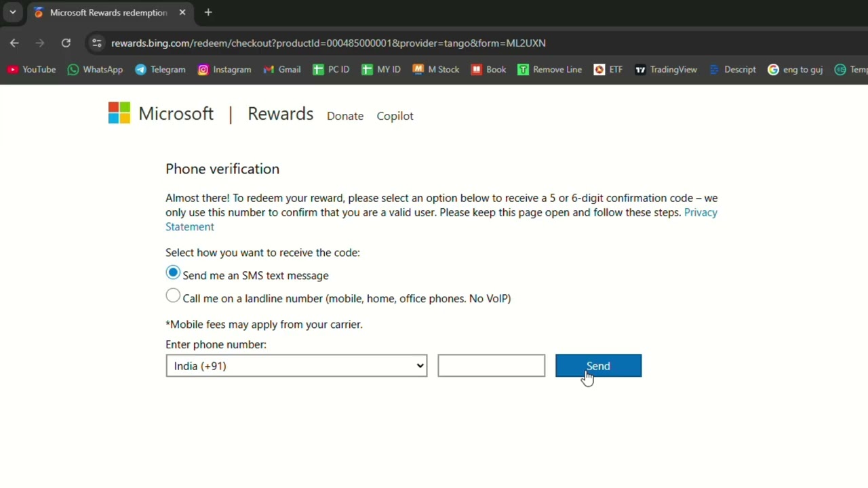Open the Remove Line bookmark
868x488 pixels.
549,70
